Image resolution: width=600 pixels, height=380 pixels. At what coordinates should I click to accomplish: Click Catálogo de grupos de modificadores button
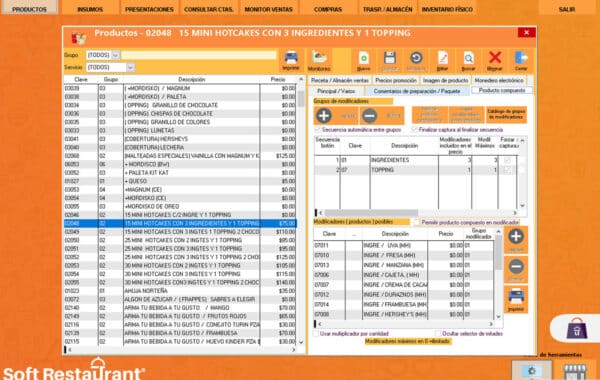click(x=506, y=115)
